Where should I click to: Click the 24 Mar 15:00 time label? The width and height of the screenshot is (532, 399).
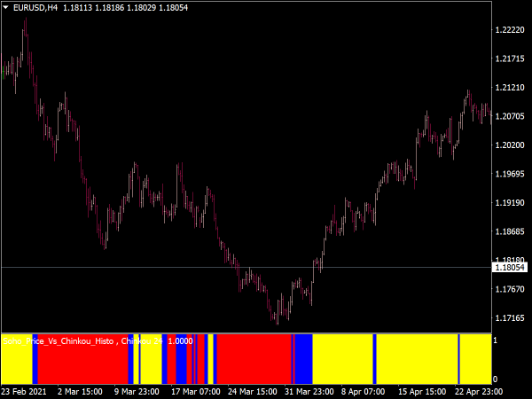tap(253, 392)
